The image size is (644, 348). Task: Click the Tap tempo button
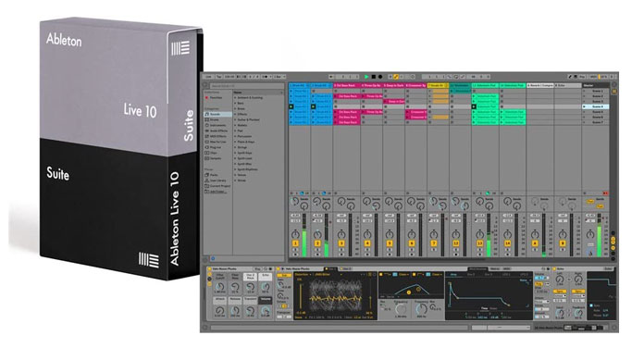[x=219, y=77]
